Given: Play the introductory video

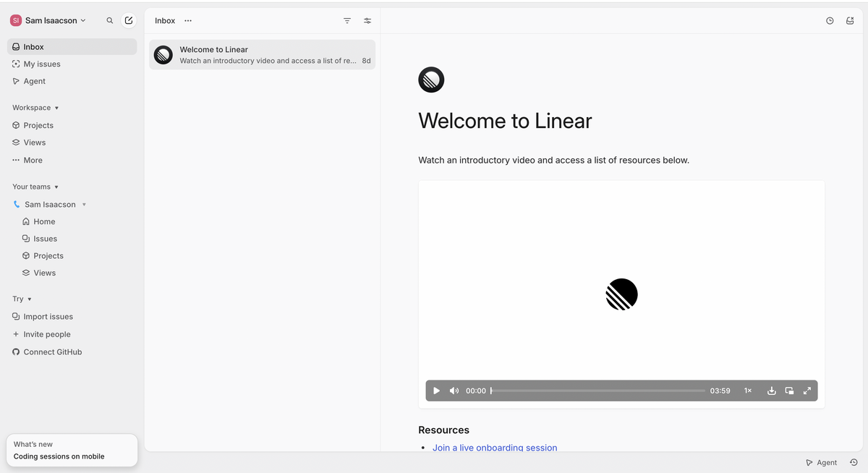Looking at the screenshot, I should pyautogui.click(x=436, y=391).
